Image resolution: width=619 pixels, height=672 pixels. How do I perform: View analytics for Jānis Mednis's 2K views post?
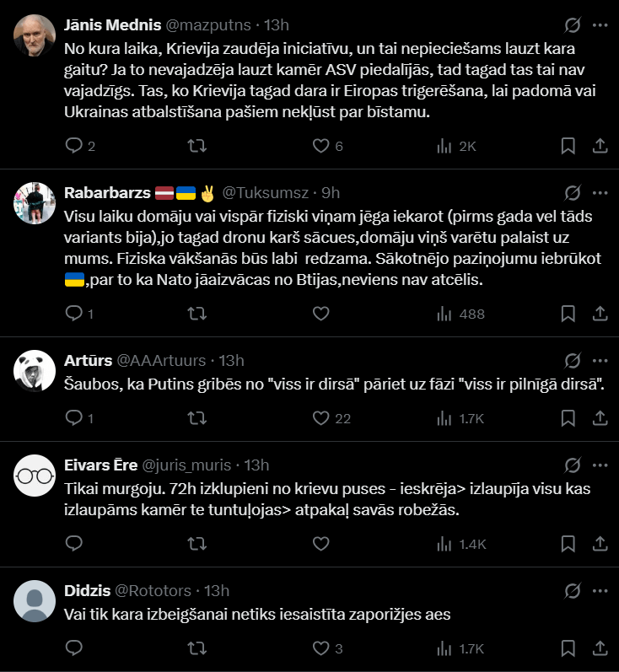click(444, 146)
